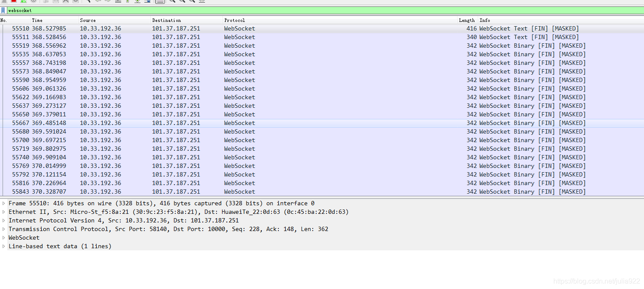644x289 pixels.
Task: Sort packets by the Source column
Action: tap(88, 20)
